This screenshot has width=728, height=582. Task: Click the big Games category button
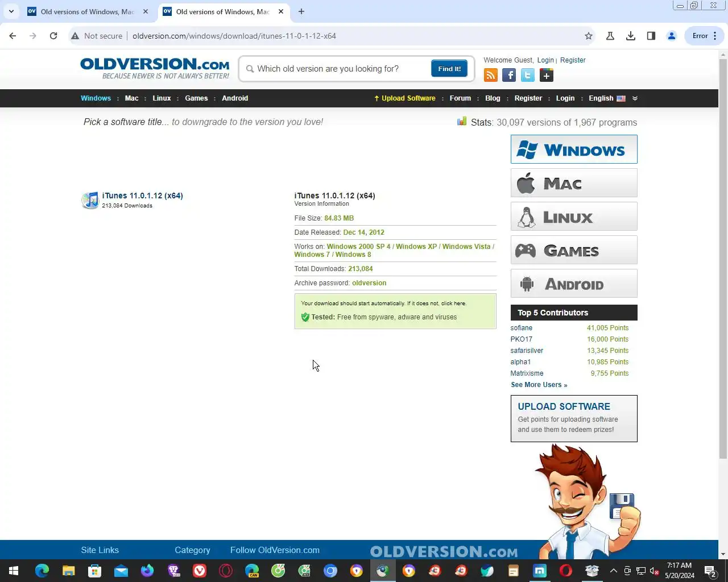pyautogui.click(x=574, y=250)
